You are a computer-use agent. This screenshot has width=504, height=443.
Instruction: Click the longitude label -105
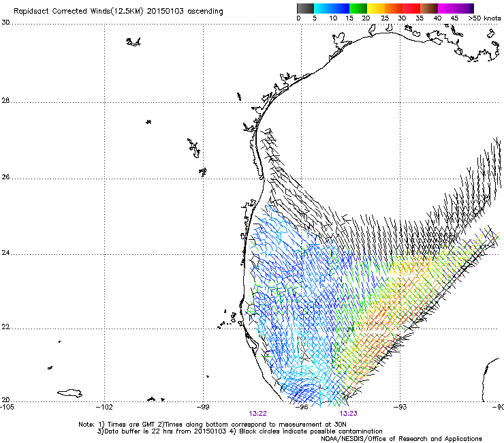click(7, 407)
